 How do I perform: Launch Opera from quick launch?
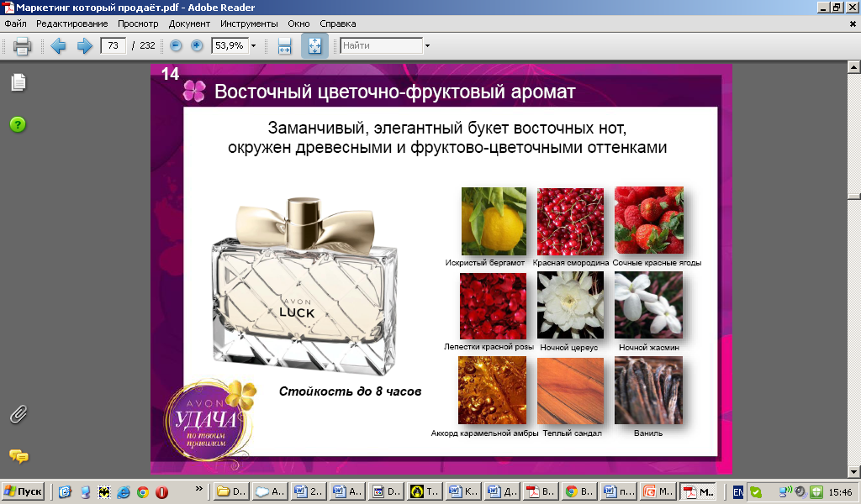(162, 492)
